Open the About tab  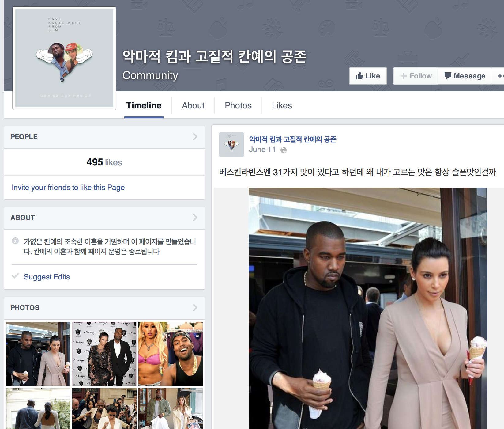tap(193, 106)
